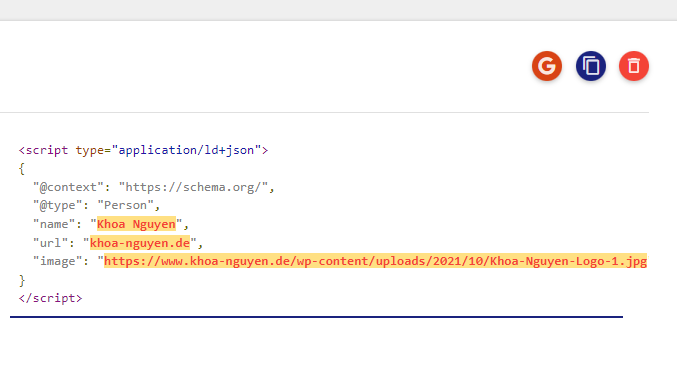Select the highlighted url value "khoa-nguyen.de"
Viewport: 677px width, 385px height.
140,243
